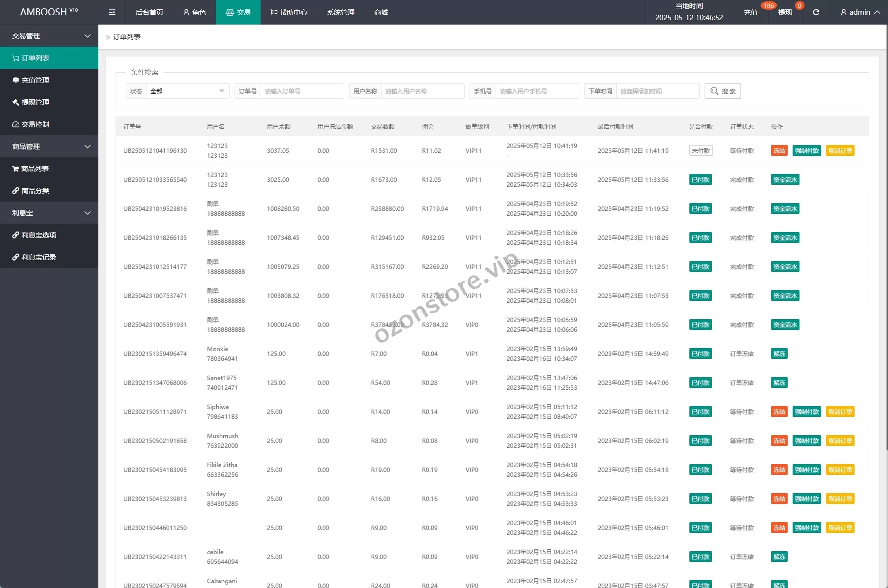
Task: Expand the admin user menu
Action: pyautogui.click(x=860, y=12)
